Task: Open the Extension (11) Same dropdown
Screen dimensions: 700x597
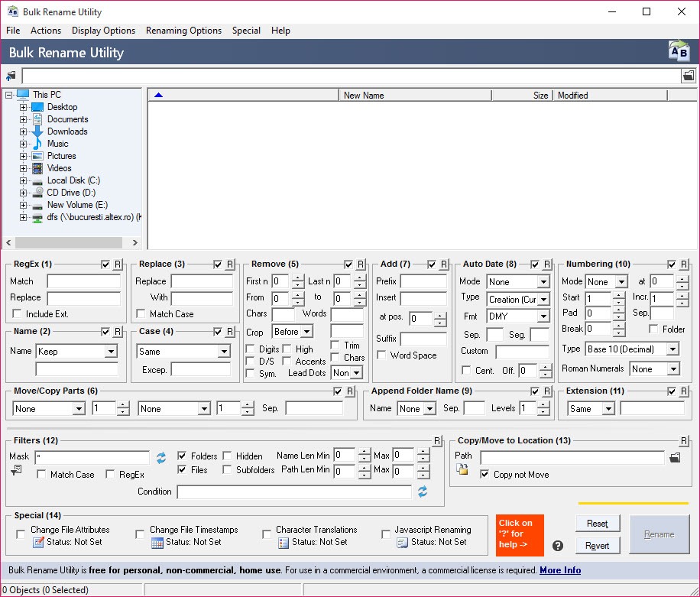Action: click(608, 408)
